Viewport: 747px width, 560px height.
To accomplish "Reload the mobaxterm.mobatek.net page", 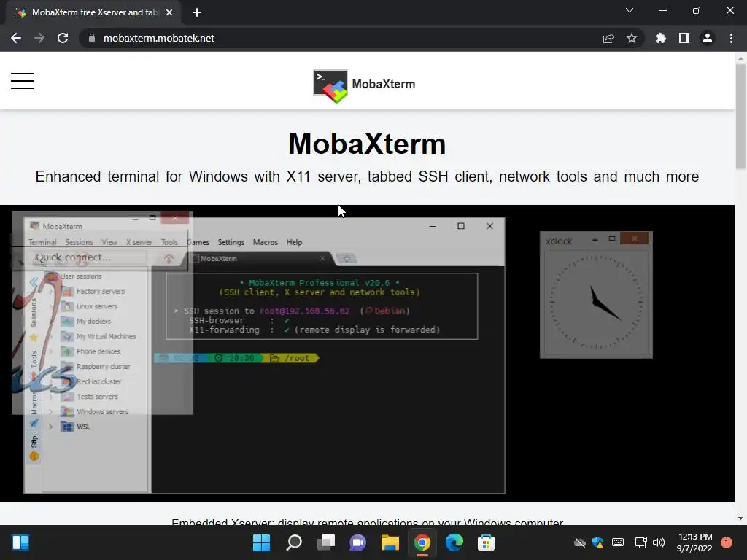I will 63,38.
